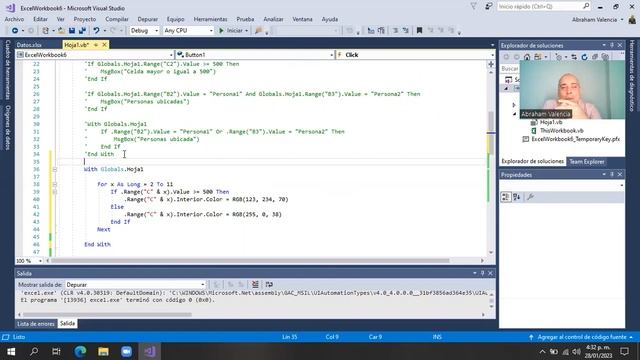This screenshot has width=640, height=360.
Task: Open the Archivo menu
Action: click(14, 19)
